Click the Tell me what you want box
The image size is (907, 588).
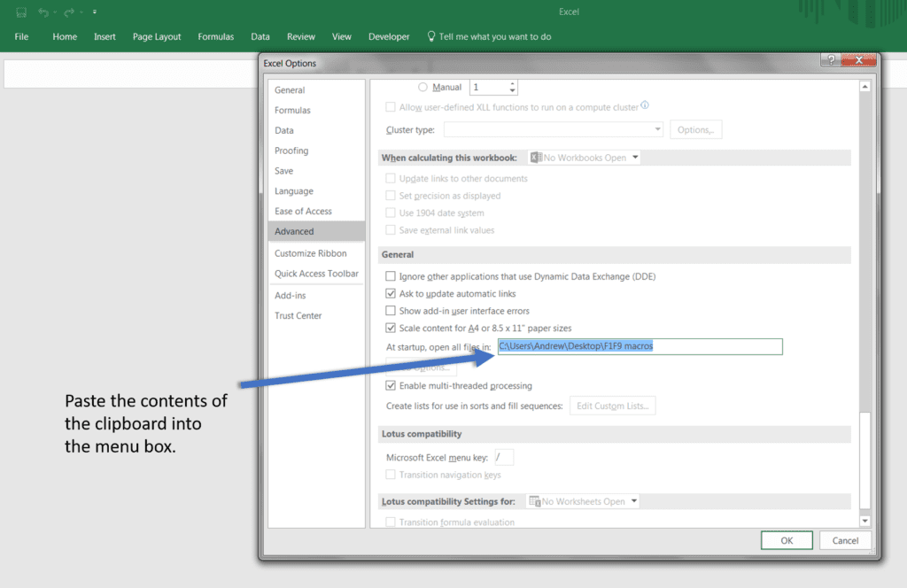[494, 36]
